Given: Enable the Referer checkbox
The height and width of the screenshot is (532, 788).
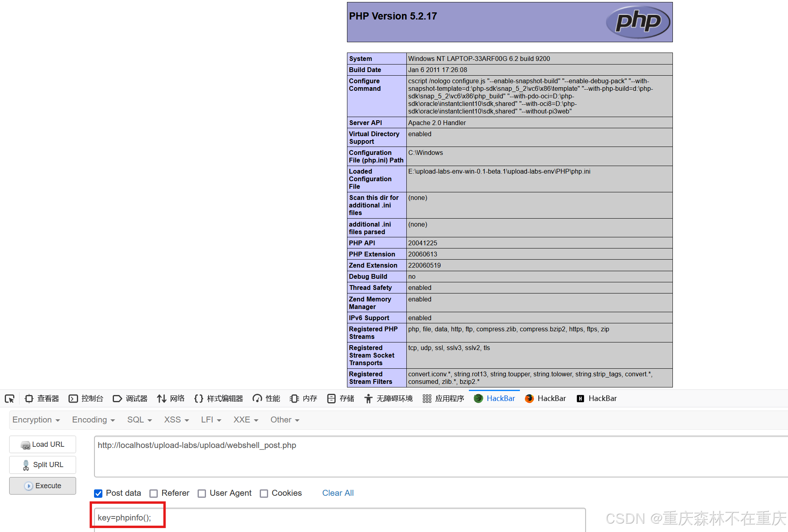Looking at the screenshot, I should (154, 493).
